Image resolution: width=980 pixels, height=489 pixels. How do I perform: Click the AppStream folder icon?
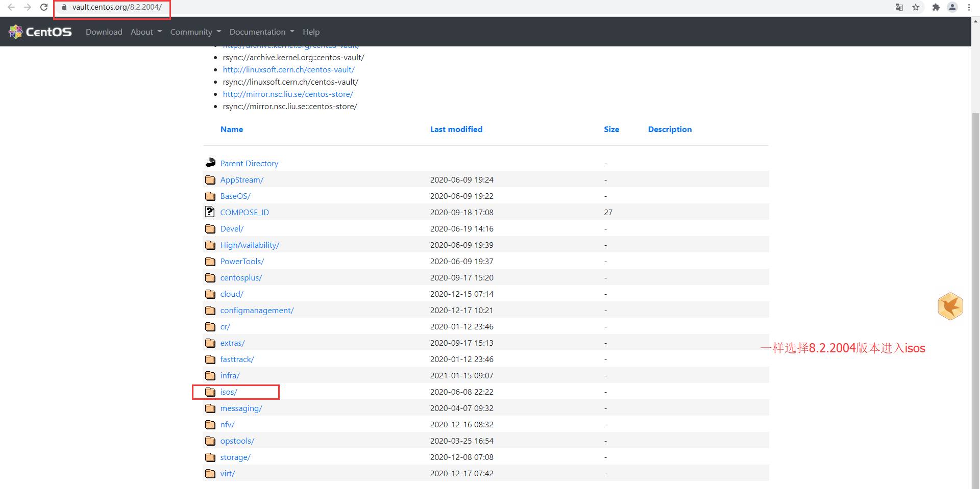tap(210, 179)
